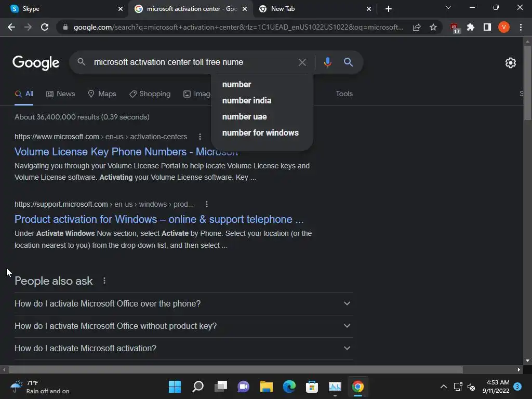Open Product activation for Windows link

159,220
